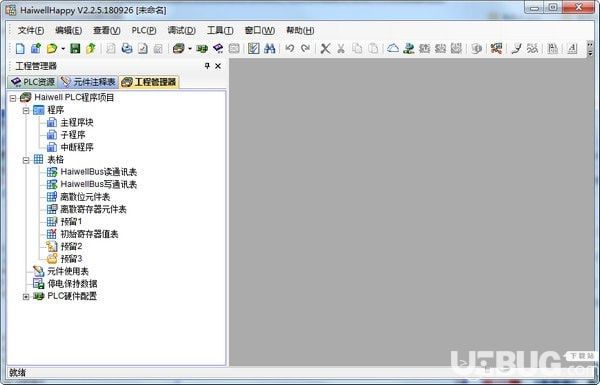Select the 中断程序 tree item
The image size is (600, 385).
[x=77, y=147]
